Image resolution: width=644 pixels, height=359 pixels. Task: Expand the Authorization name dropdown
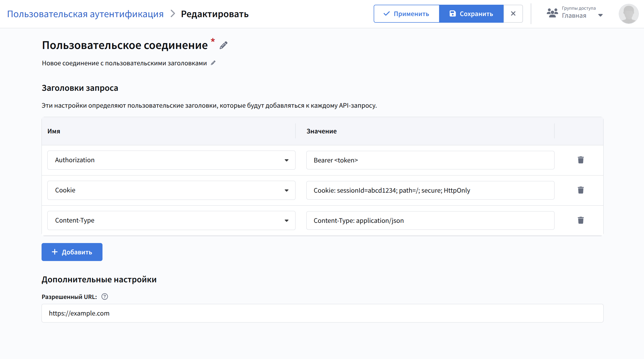(286, 160)
